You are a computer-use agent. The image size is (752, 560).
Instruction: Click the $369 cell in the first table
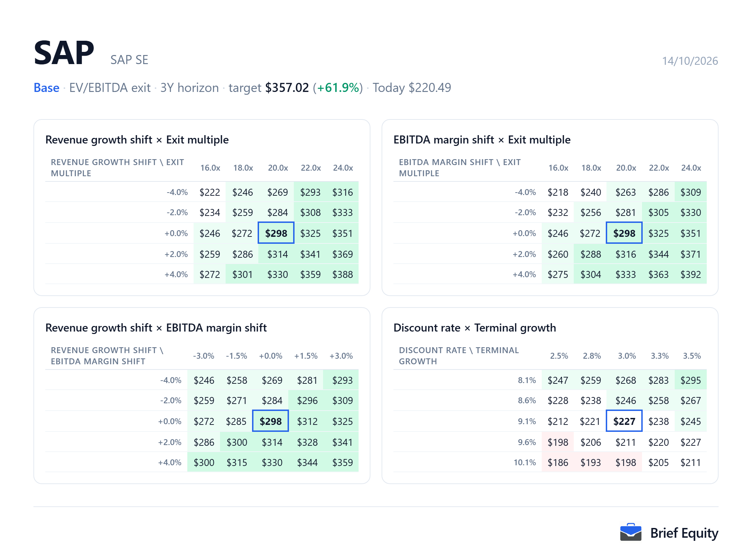pyautogui.click(x=343, y=254)
